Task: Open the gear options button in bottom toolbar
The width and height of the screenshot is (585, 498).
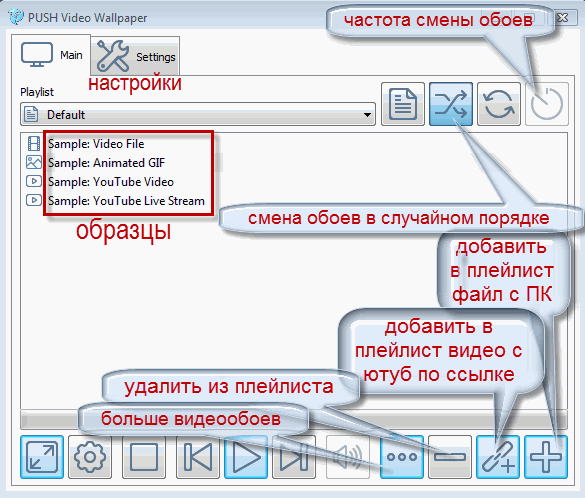Action: [90, 457]
